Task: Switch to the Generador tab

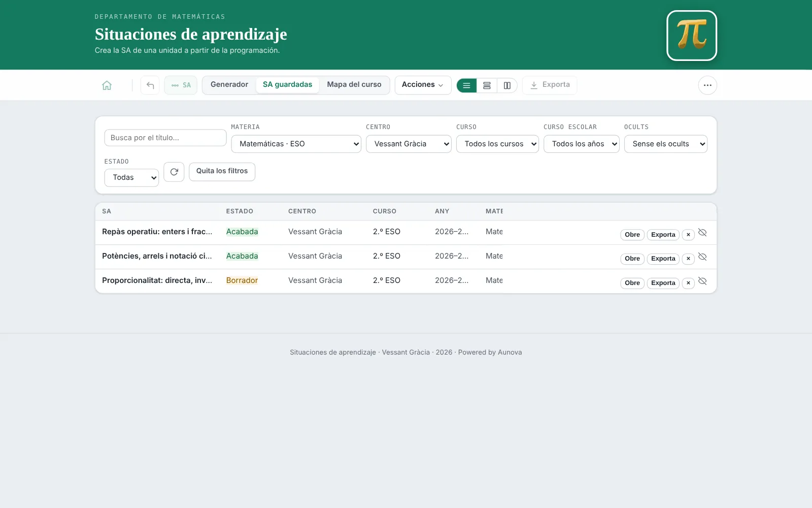Action: click(229, 85)
